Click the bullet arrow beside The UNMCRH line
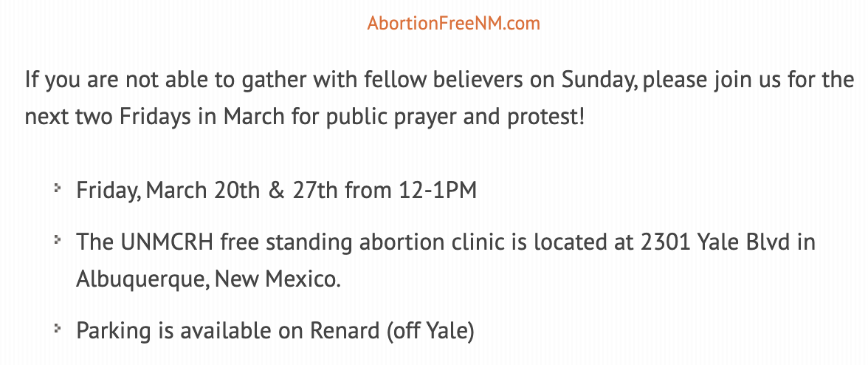 57,239
